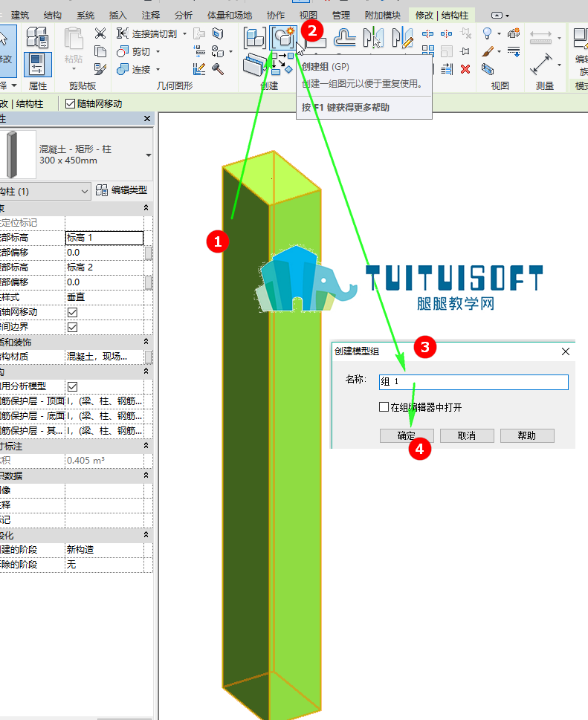Screen dimensions: 588x720
Task: Open the 剪切 dropdown arrow
Action: tap(158, 51)
